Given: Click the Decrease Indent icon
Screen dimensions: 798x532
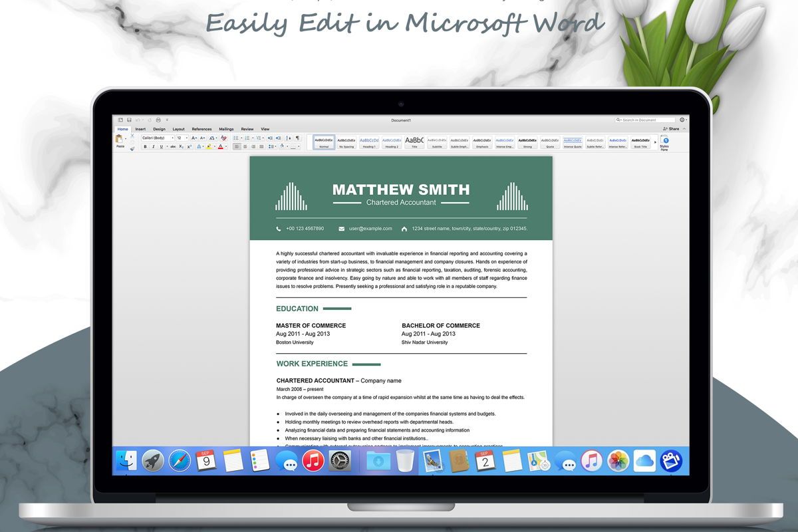Looking at the screenshot, I should coord(269,138).
